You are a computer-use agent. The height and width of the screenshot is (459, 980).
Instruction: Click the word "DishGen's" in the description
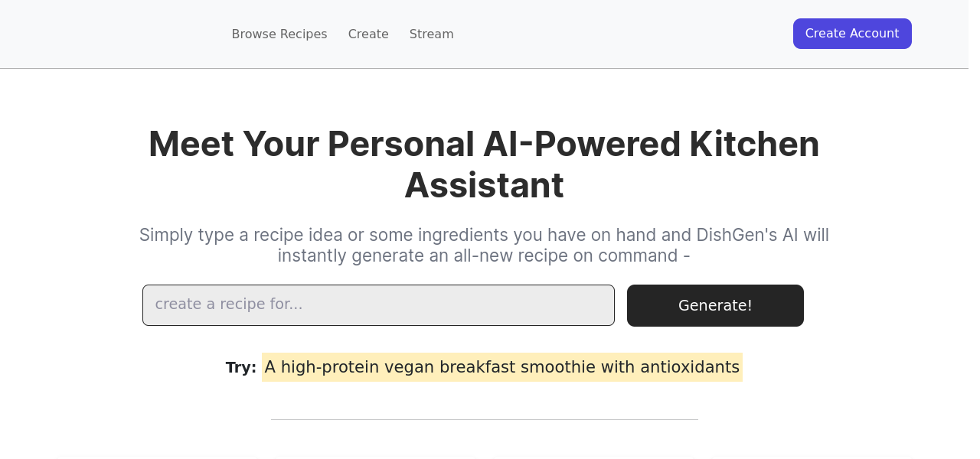coord(736,236)
